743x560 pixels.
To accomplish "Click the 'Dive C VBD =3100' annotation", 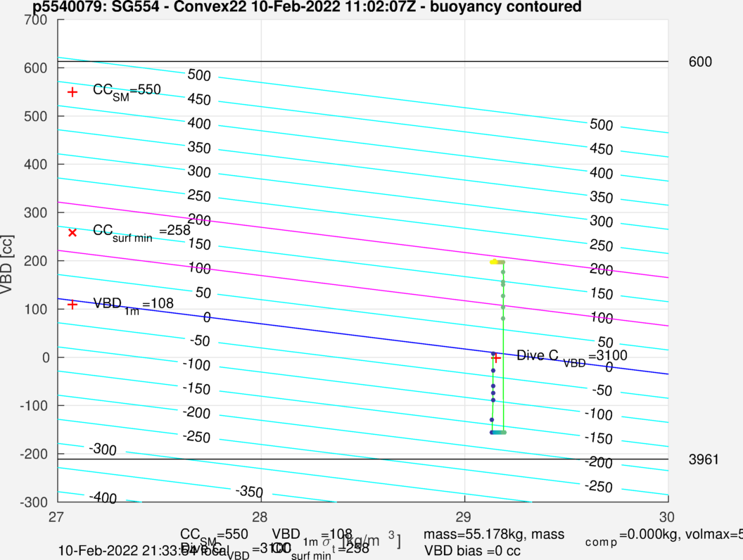I will (572, 357).
